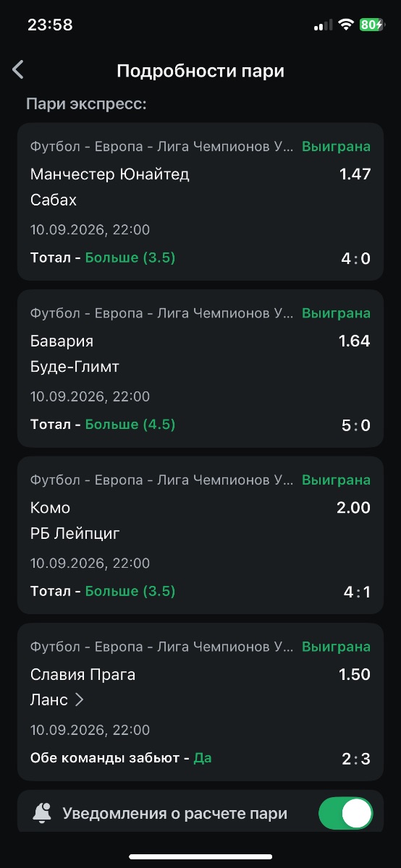Tap the 'Пари экспресс:' section label
This screenshot has height=868, width=401.
87,104
